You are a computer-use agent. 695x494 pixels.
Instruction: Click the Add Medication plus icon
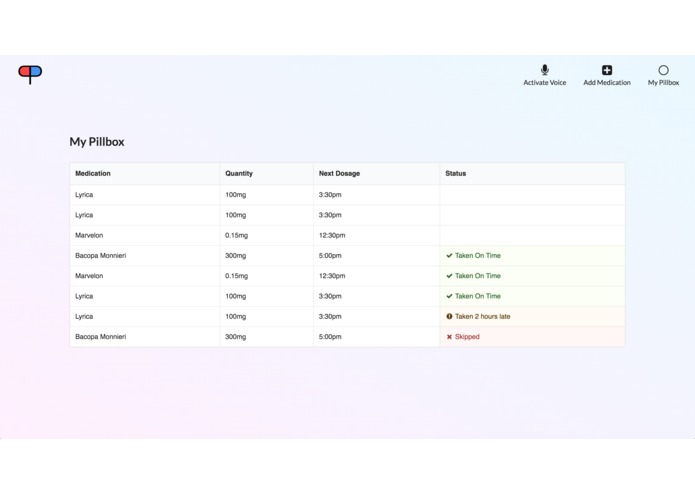[x=607, y=70]
